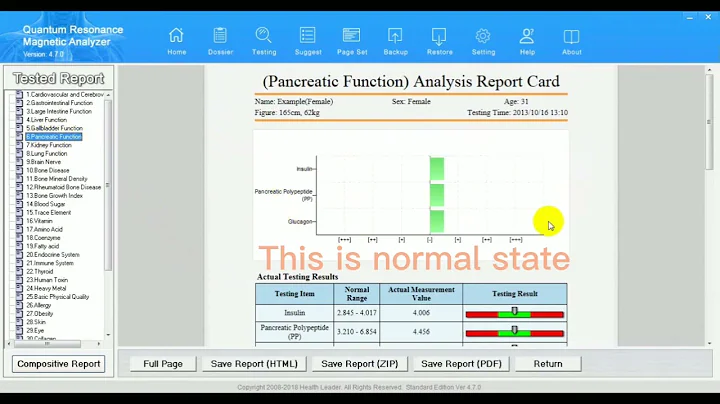This screenshot has width=720, height=404.
Task: Click document icon beside 22.Thyroid
Action: click(x=19, y=271)
